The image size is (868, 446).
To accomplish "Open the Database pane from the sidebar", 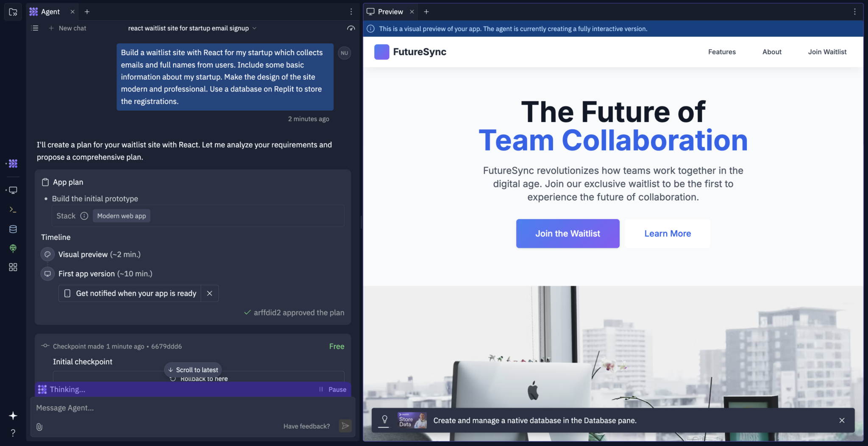I will coord(13,229).
